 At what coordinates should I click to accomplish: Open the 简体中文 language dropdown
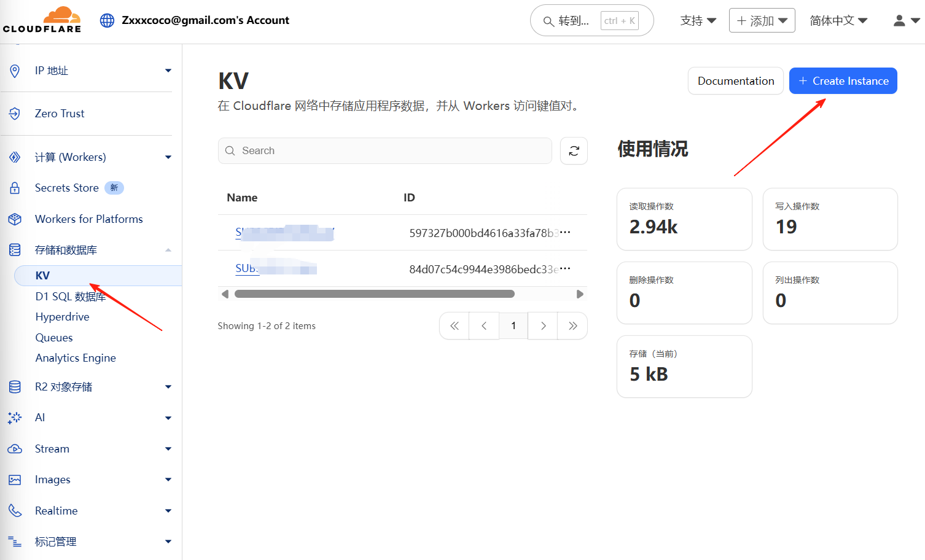click(838, 20)
